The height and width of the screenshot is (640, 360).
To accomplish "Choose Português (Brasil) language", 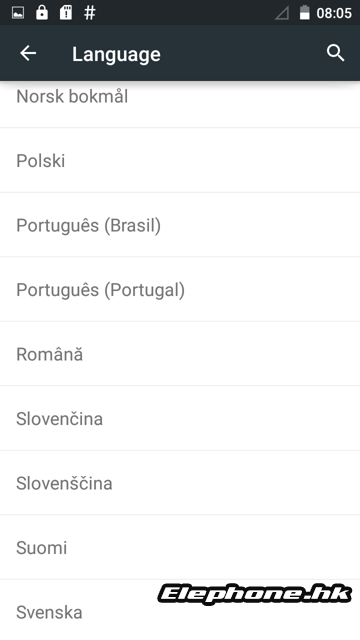I will (x=180, y=225).
